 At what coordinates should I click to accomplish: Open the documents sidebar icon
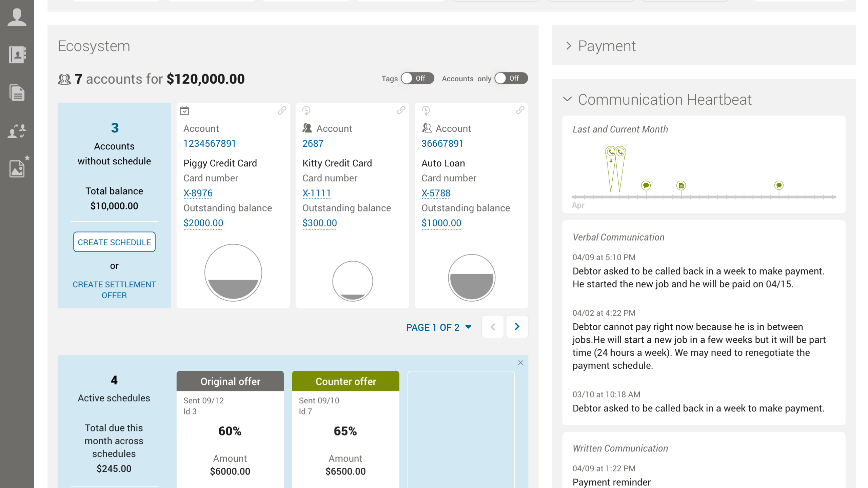click(x=17, y=93)
